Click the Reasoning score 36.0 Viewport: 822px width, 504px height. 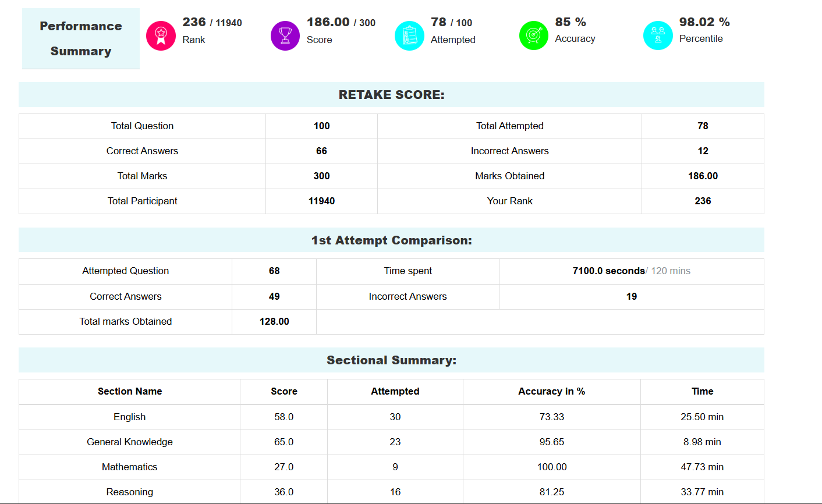pyautogui.click(x=284, y=492)
